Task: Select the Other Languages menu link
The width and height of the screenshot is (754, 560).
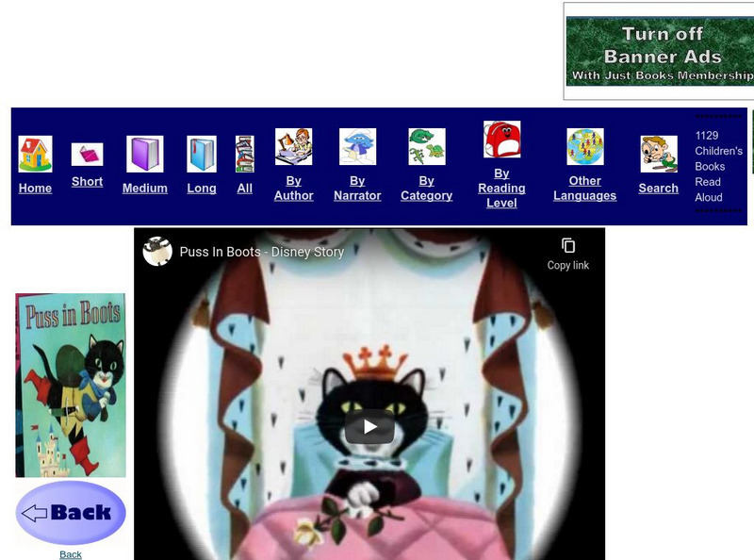Action: point(584,187)
